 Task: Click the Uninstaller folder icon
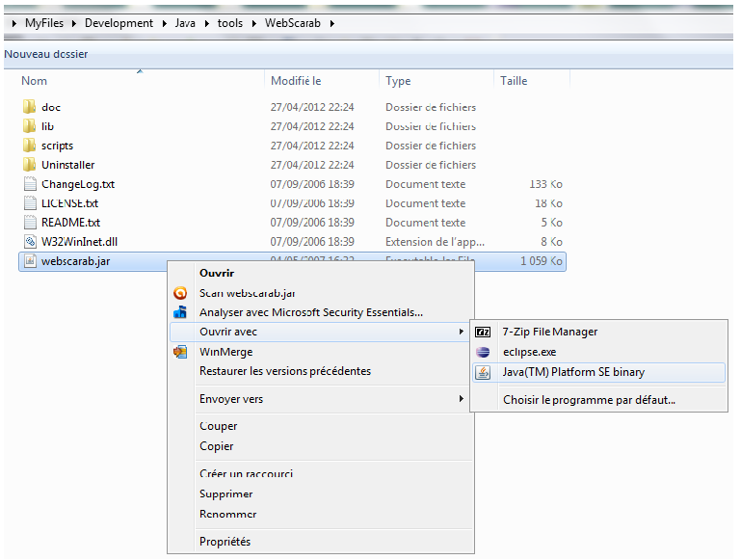[29, 165]
